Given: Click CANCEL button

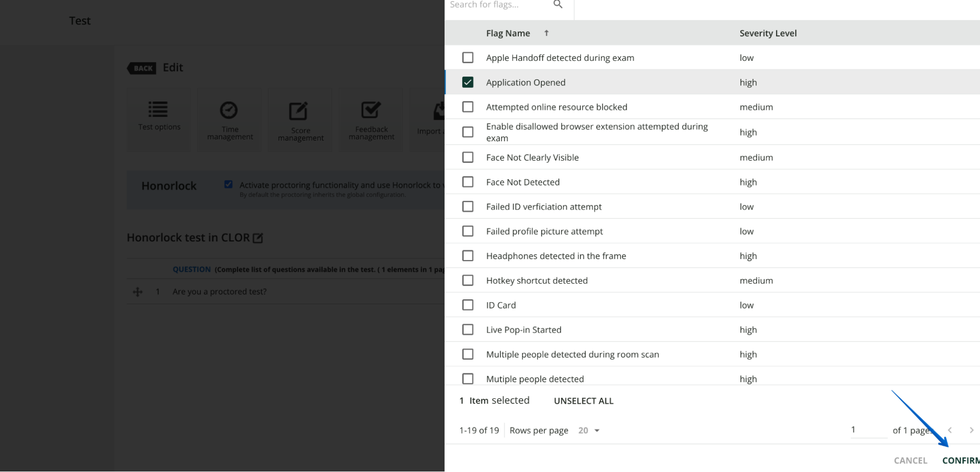Looking at the screenshot, I should point(910,460).
